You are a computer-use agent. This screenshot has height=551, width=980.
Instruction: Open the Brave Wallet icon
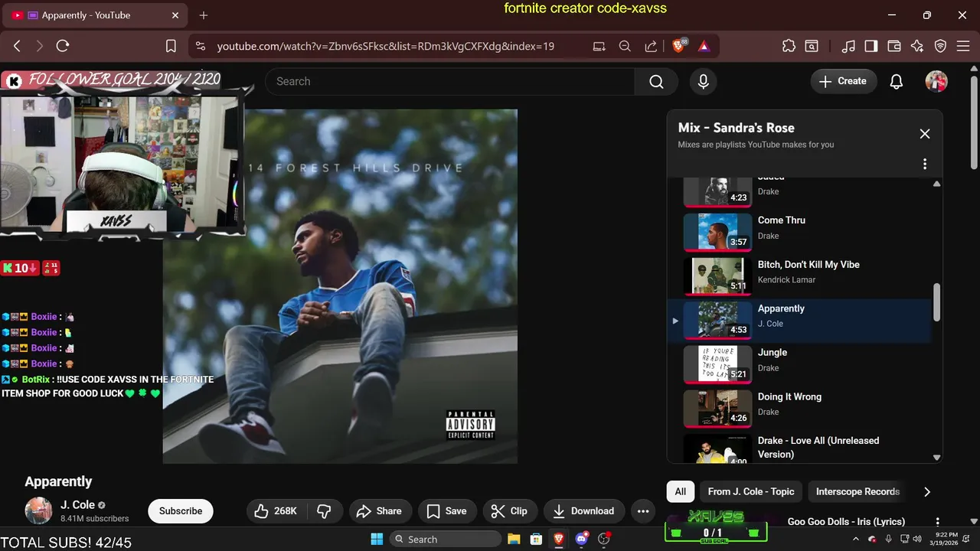[894, 47]
